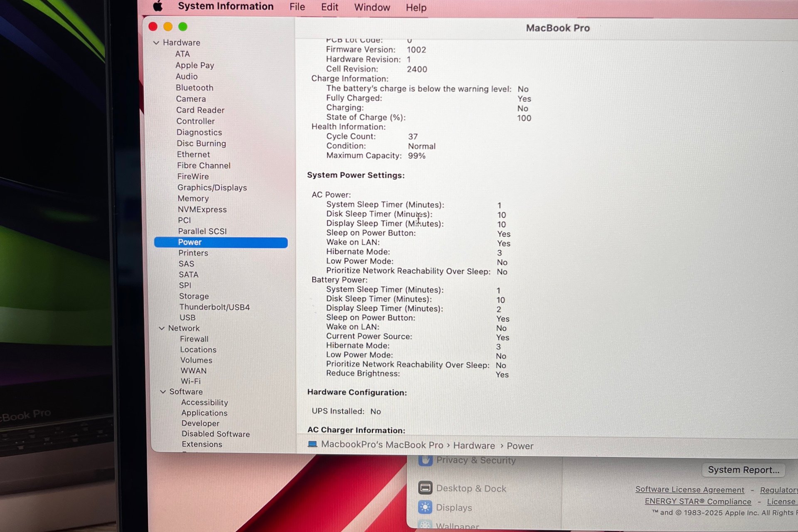Select ATA in the sidebar
Screen dimensions: 798x532
pos(182,54)
